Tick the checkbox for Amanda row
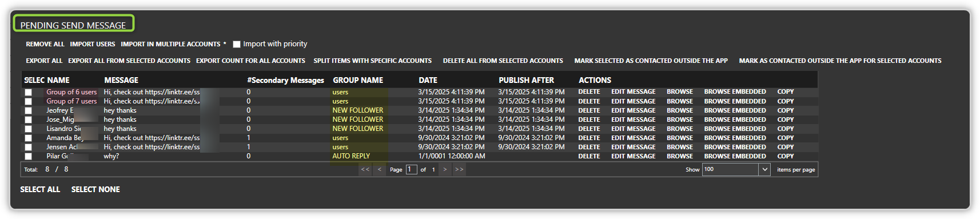This screenshot has height=219, width=980. [x=28, y=138]
